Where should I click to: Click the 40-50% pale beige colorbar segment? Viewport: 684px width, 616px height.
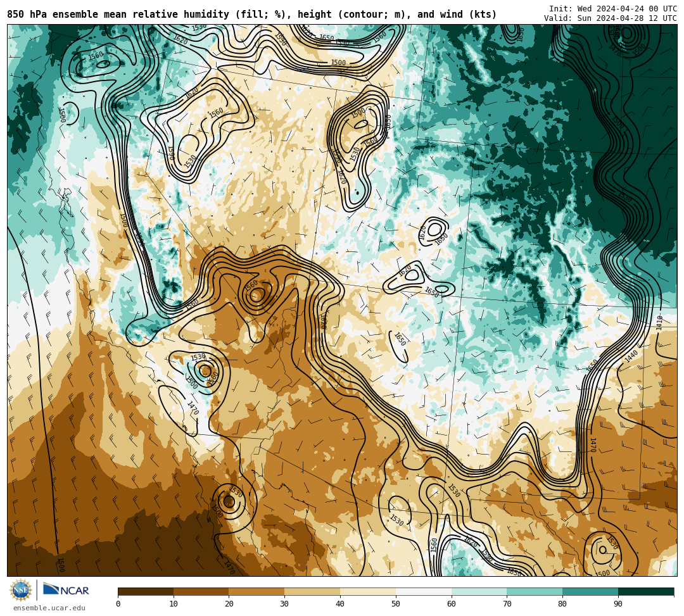368,591
